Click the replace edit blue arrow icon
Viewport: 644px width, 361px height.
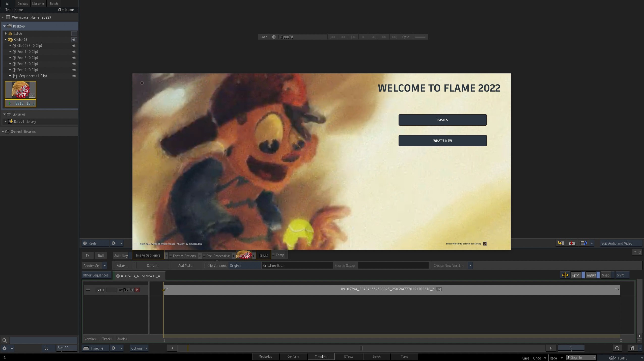click(x=583, y=243)
